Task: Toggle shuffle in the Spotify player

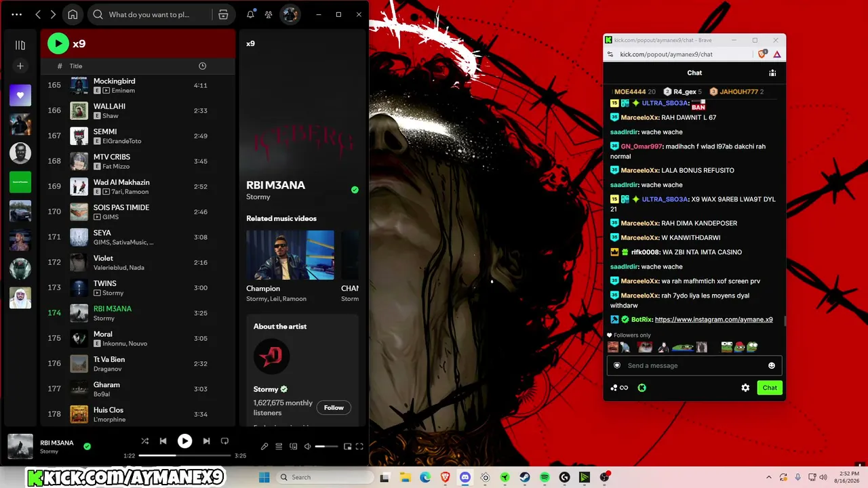Action: tap(144, 441)
